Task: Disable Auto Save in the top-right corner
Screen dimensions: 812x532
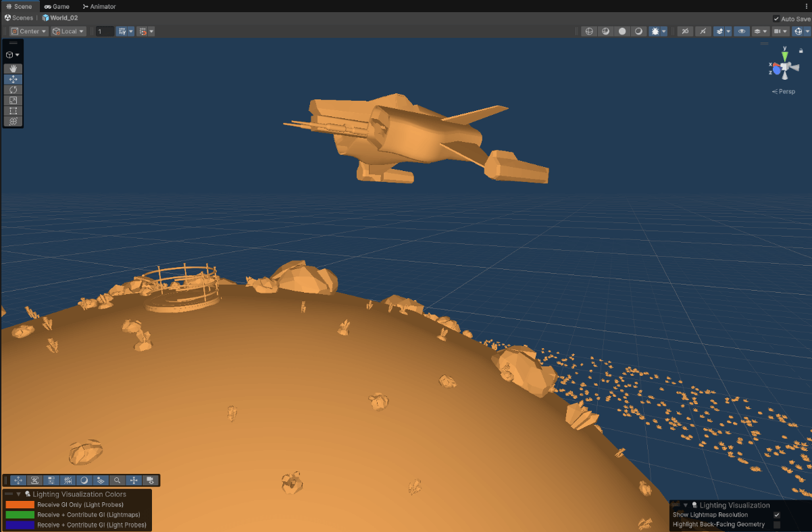Action: coord(776,18)
